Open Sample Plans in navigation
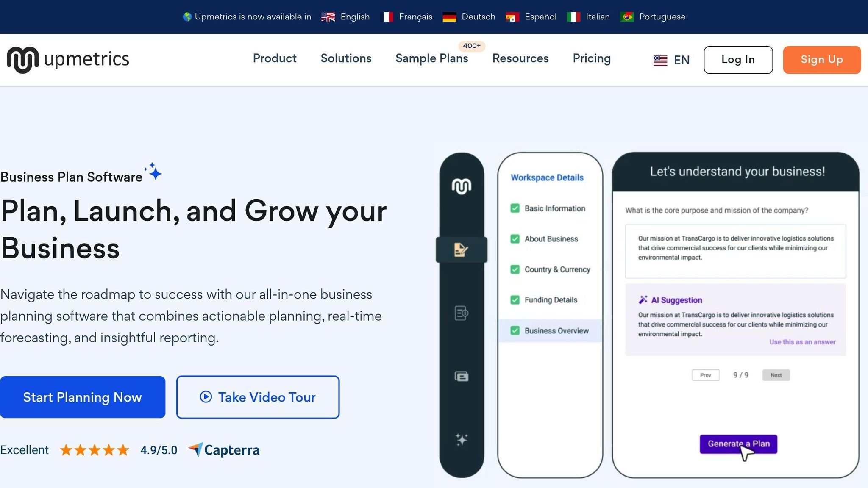Viewport: 868px width, 488px height. coord(431,58)
